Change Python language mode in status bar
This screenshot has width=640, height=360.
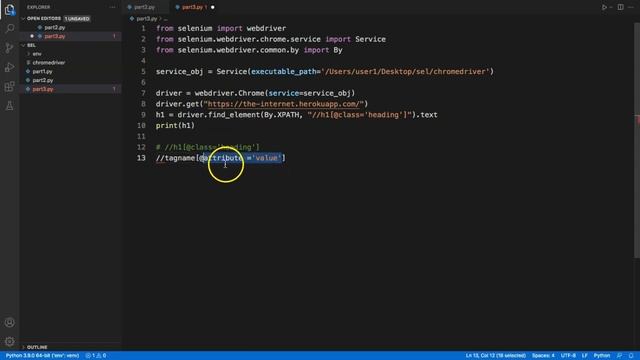602,356
